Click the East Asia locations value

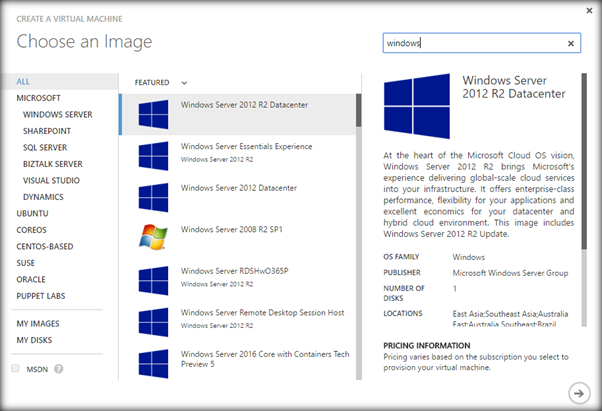coord(510,319)
